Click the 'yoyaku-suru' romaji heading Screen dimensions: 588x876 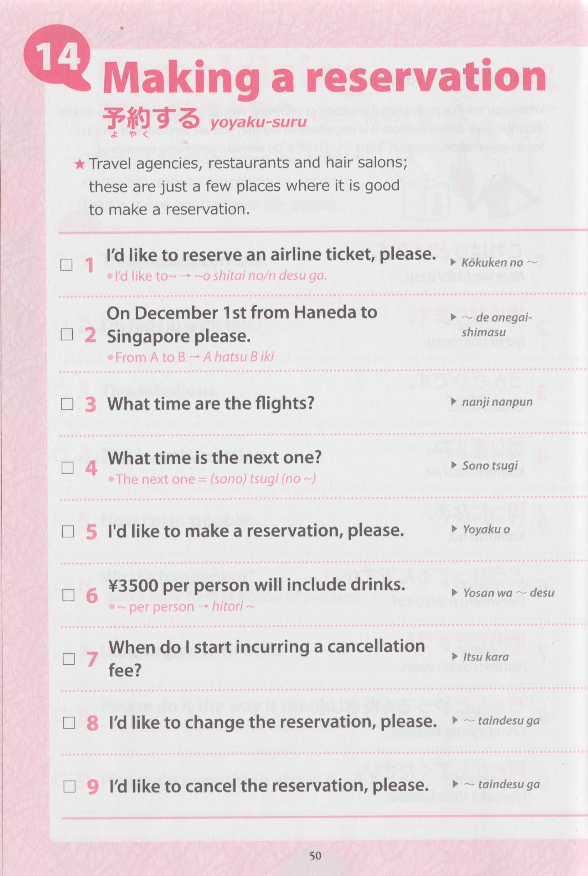tap(258, 122)
